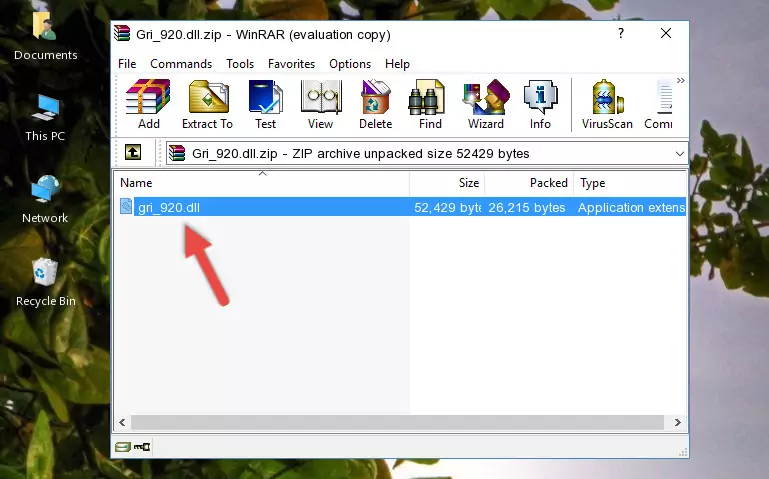769x479 pixels.
Task: Sort files by Packed column
Action: pos(529,183)
